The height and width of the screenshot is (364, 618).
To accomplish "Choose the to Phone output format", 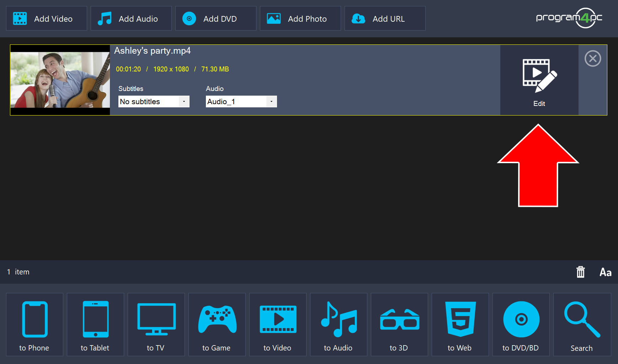I will coord(34,325).
